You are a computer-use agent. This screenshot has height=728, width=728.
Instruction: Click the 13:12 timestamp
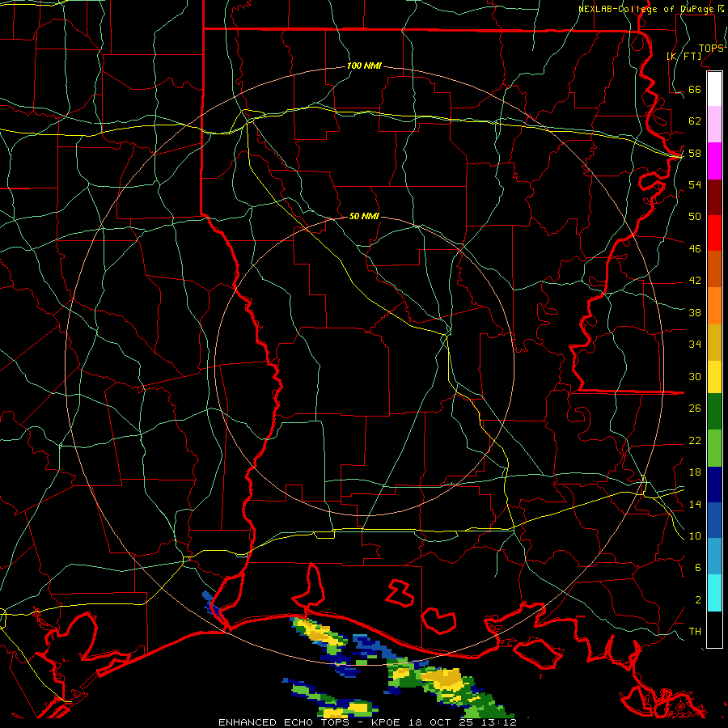coord(498,722)
